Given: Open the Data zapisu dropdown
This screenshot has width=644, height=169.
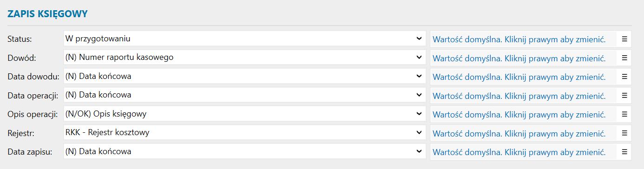Looking at the screenshot, I should [x=244, y=151].
